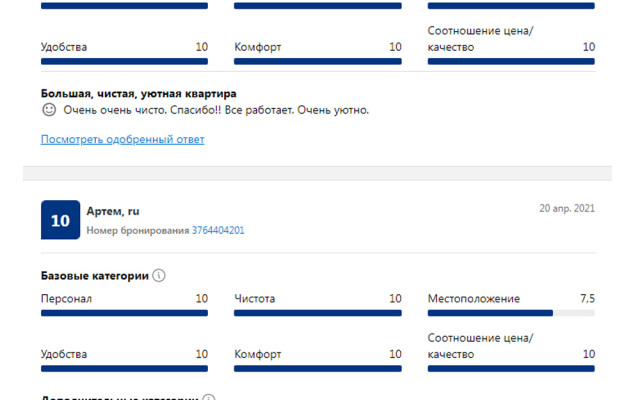Click the 7,5 score value

point(587,299)
